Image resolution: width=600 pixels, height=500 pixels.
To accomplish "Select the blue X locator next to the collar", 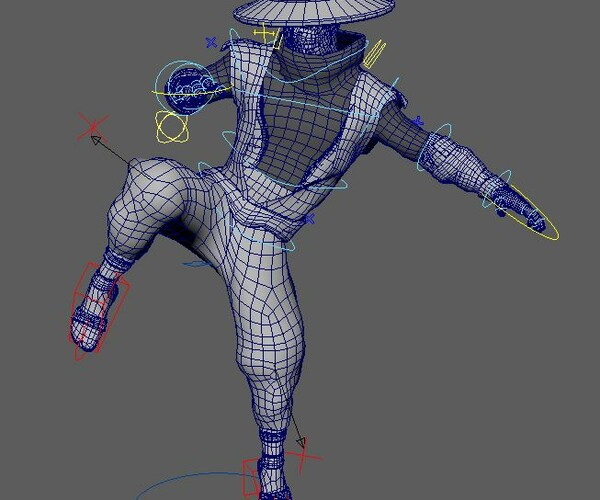I will coord(211,42).
